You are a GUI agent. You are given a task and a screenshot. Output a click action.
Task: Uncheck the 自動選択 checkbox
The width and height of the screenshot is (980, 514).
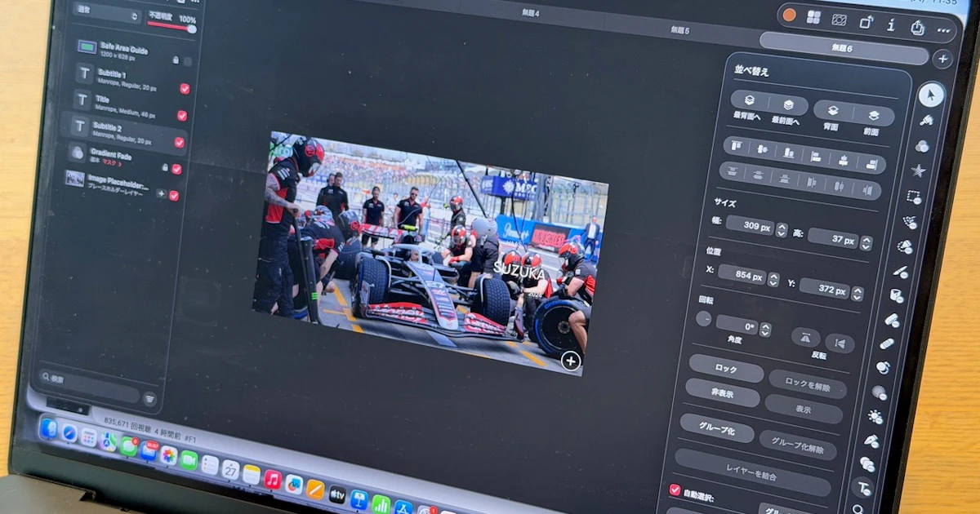tap(675, 490)
